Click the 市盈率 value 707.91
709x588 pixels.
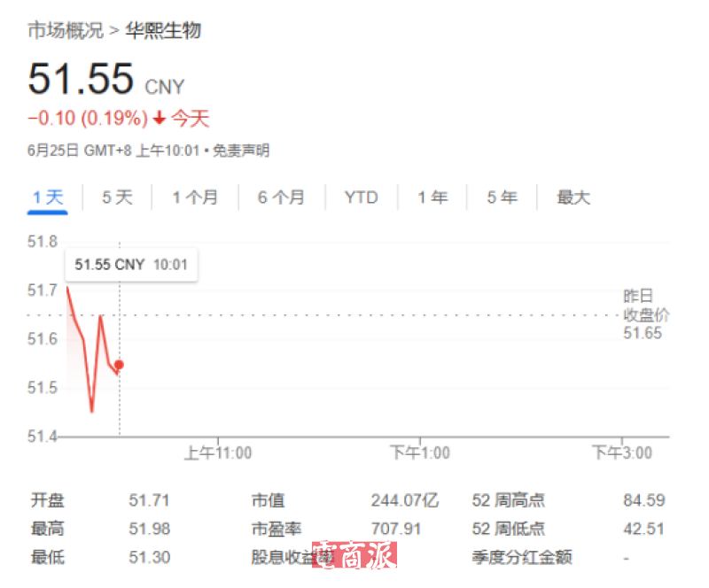[x=396, y=529]
